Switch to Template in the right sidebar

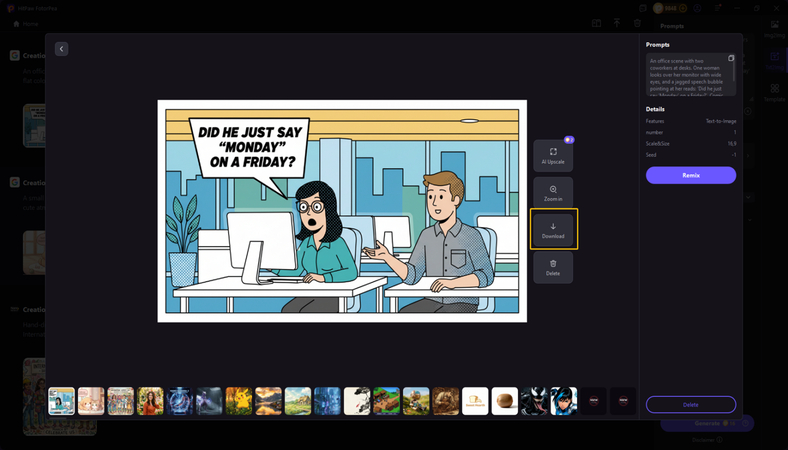(x=774, y=93)
